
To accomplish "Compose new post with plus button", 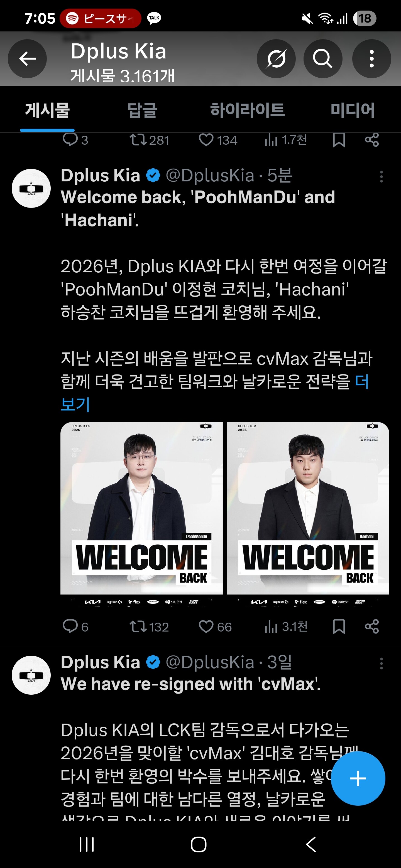I will [358, 778].
